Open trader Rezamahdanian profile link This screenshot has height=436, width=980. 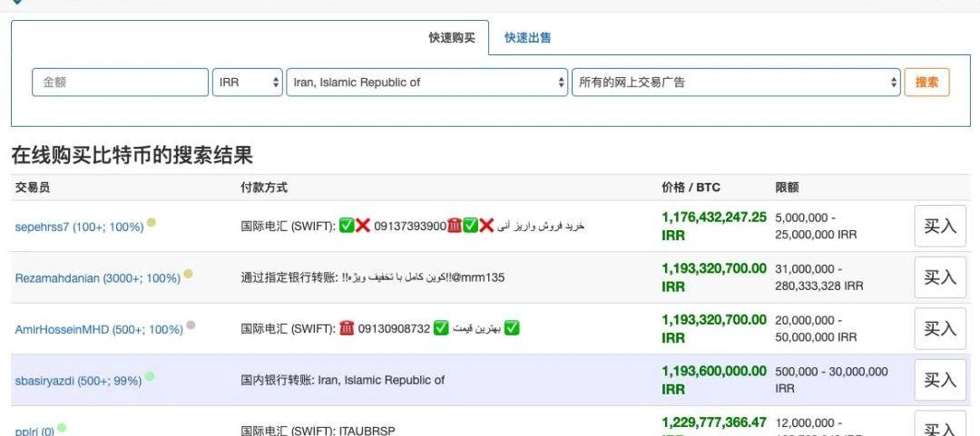tap(97, 278)
